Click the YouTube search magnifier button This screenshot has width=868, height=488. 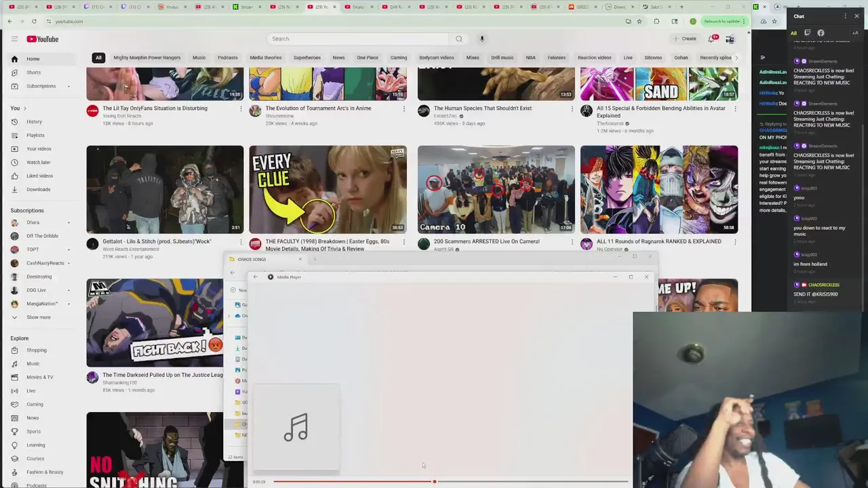[x=458, y=39]
